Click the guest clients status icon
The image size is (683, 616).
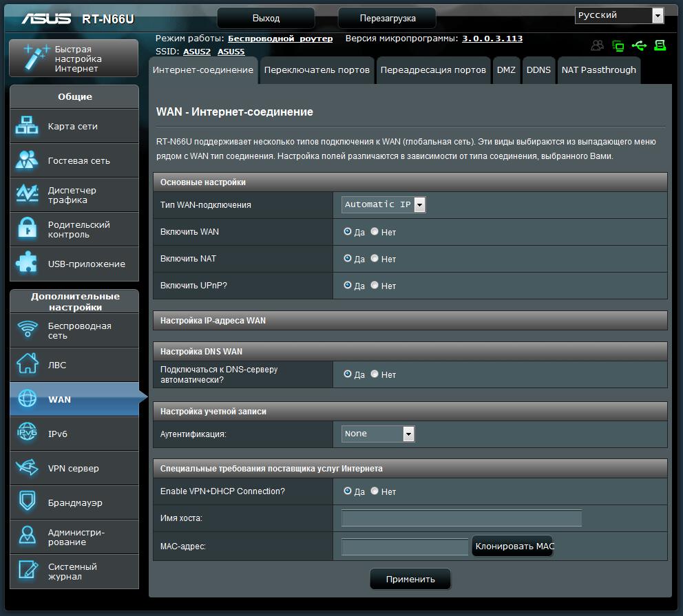click(597, 45)
